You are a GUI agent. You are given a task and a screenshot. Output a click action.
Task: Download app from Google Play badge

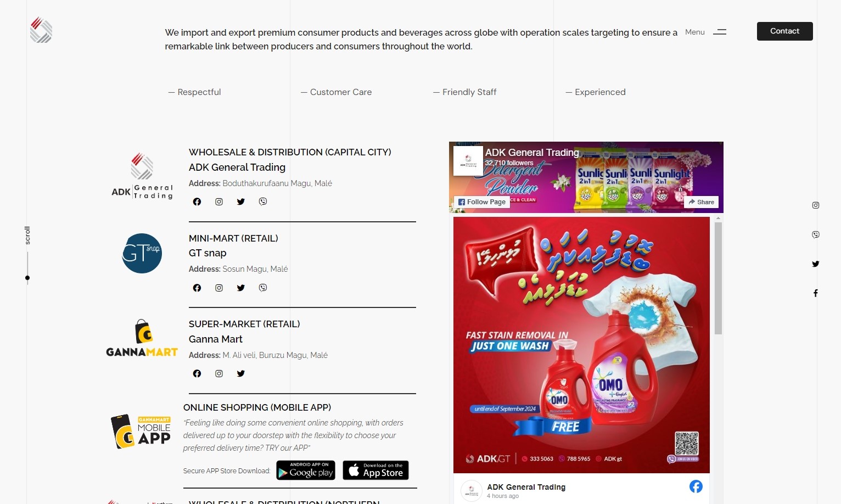[306, 471]
